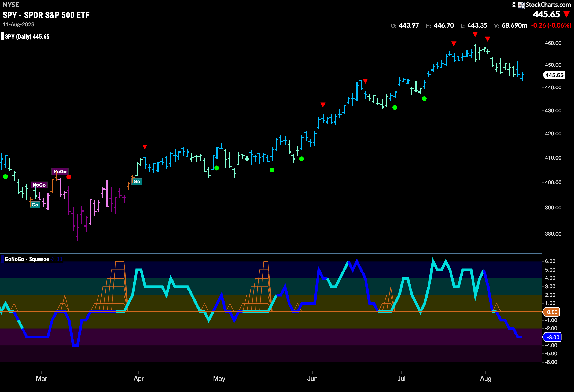
Task: Click the volume value 68.690m
Action: point(514,25)
